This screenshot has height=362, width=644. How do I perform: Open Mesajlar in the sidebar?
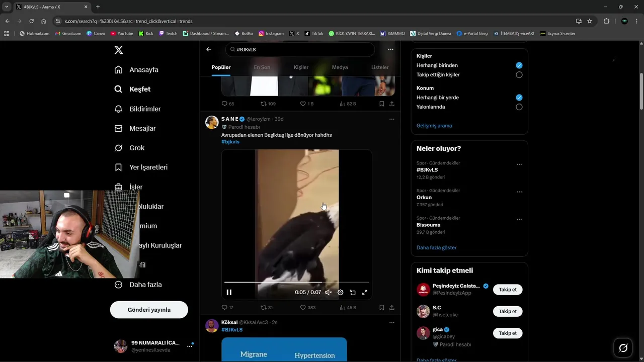135,128
